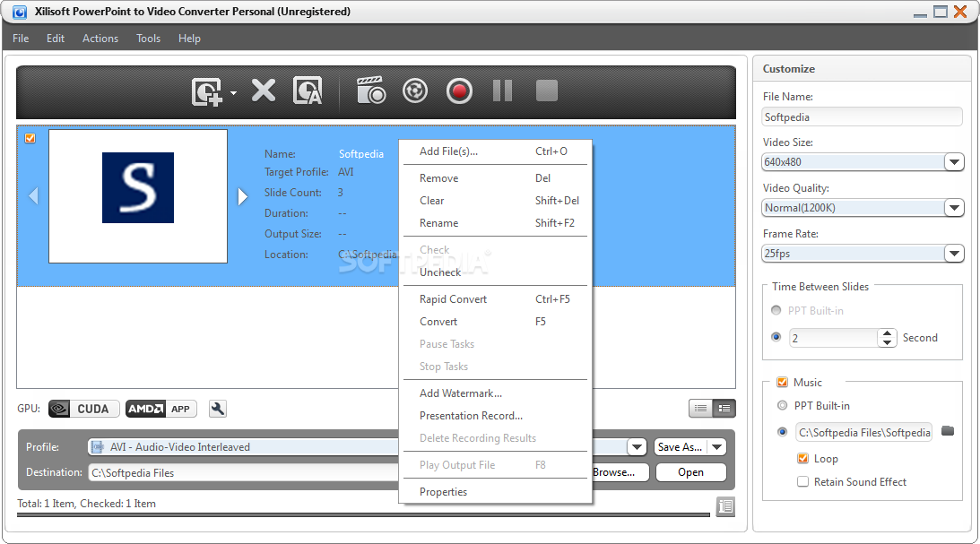Open GPU settings wrench icon
980x544 pixels.
(218, 409)
